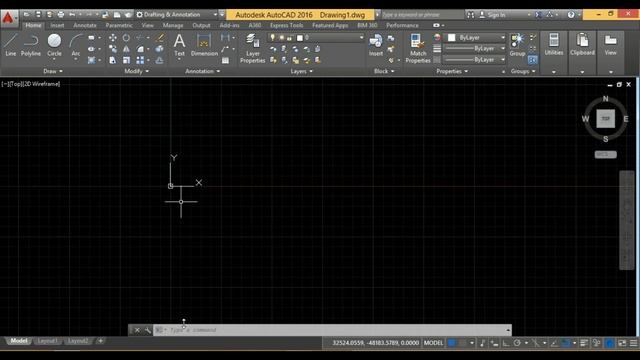This screenshot has width=640, height=360.
Task: Add a new layout with plus button
Action: [100, 341]
